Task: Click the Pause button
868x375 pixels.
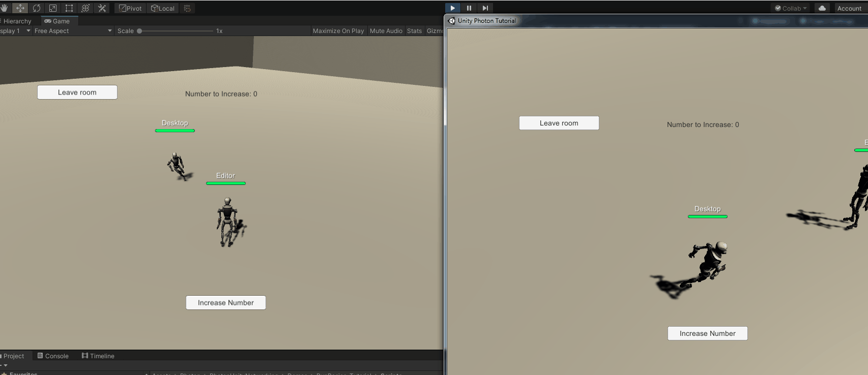Action: pos(469,8)
